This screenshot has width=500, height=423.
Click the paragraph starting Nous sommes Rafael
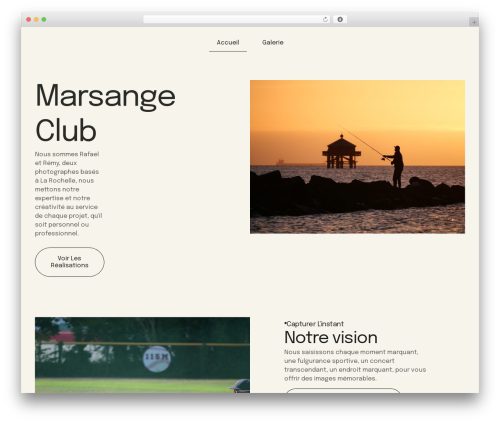tap(68, 194)
